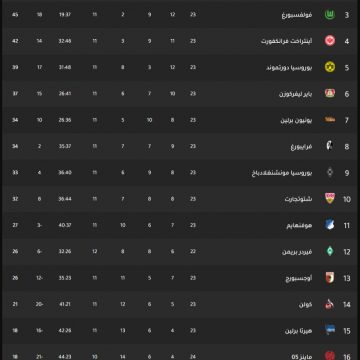
Task: Open the Eintracht Frankfurt team name link
Action: click(287, 41)
